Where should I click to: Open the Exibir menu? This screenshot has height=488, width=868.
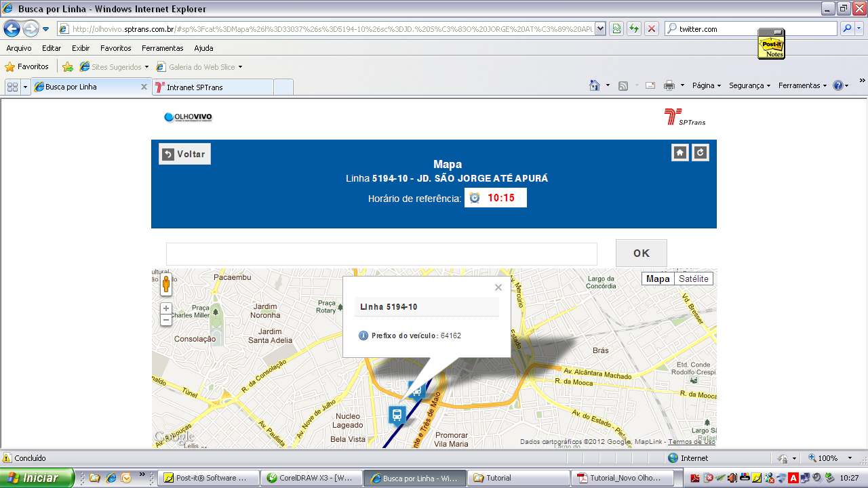pos(81,48)
